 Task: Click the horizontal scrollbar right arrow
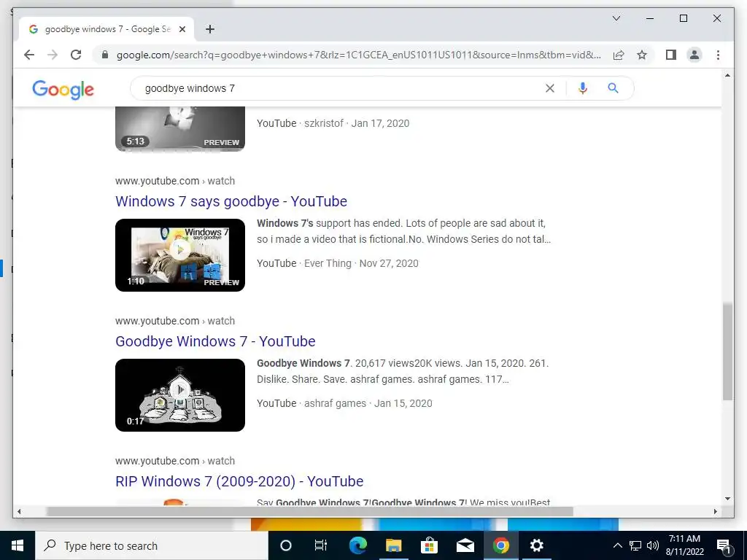(715, 511)
